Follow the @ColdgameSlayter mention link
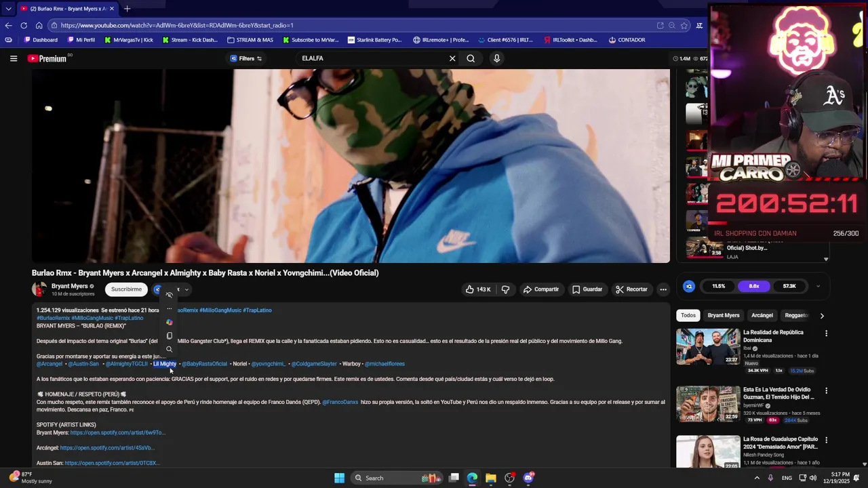The image size is (868, 488). (314, 364)
